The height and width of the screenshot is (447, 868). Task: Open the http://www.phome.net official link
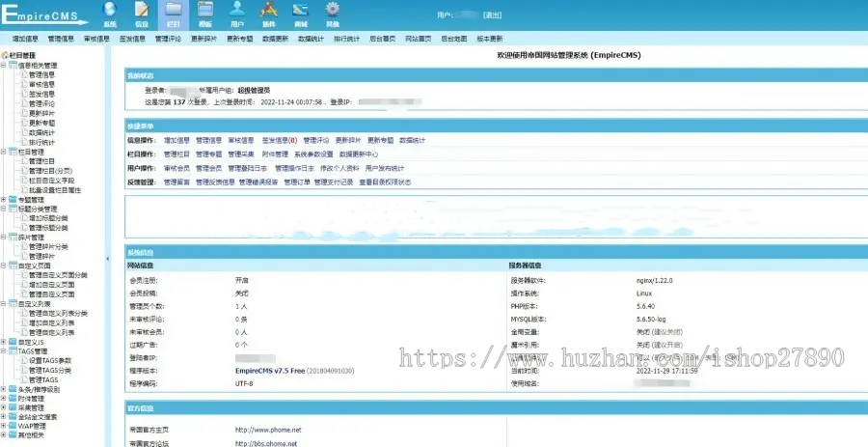pyautogui.click(x=268, y=430)
